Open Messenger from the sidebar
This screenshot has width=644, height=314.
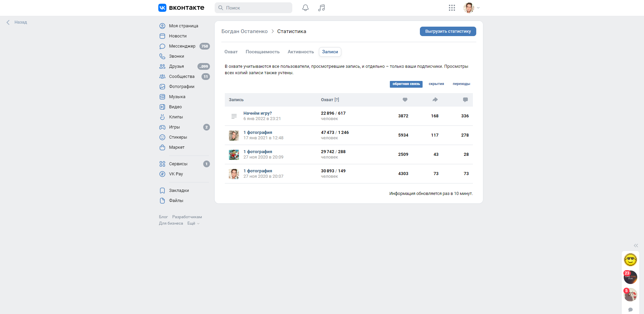[x=182, y=46]
